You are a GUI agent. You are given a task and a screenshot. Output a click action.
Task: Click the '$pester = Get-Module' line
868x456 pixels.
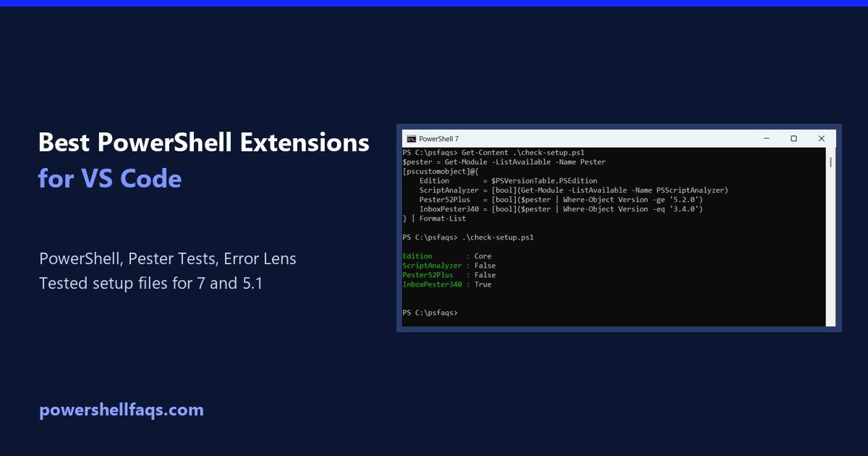coord(504,162)
